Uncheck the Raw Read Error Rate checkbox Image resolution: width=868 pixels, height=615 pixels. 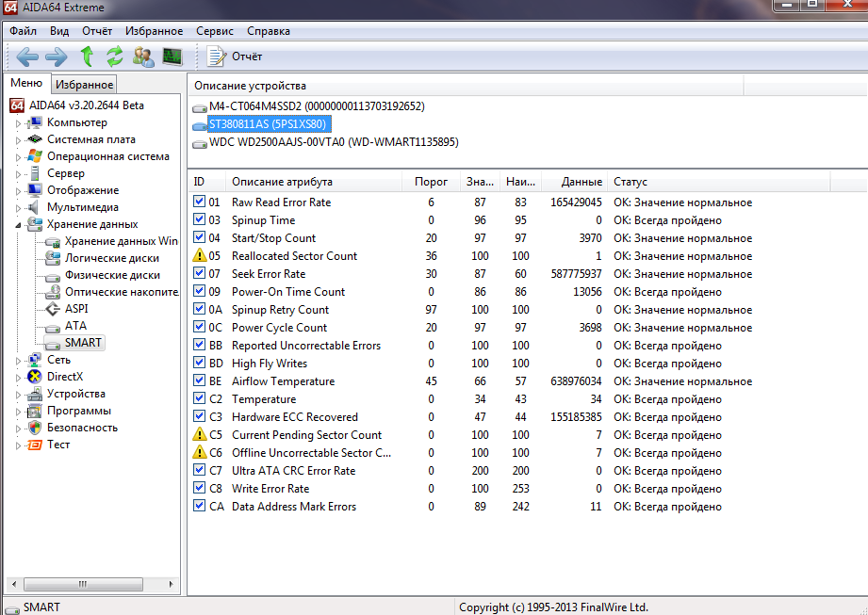[x=199, y=202]
